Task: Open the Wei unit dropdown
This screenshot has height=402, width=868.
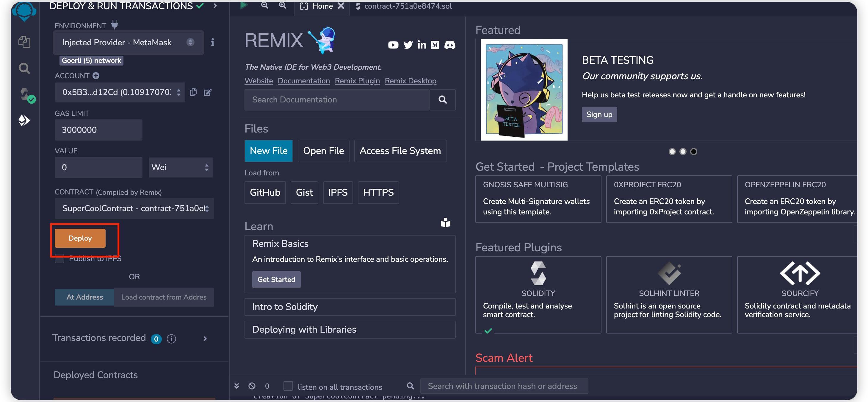Action: coord(181,167)
